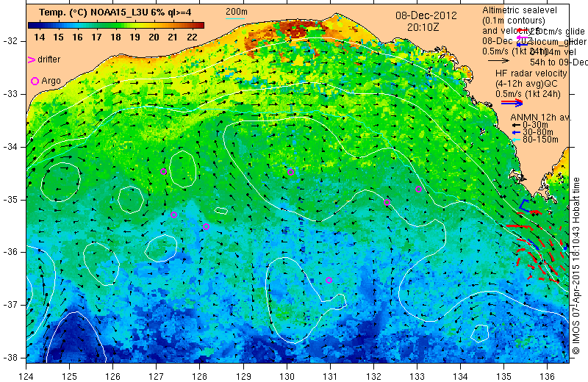Click the title 'Temp. (°C) NOAA15_L3U 6% ql>=4'
This screenshot has width=588, height=382.
pyautogui.click(x=115, y=12)
